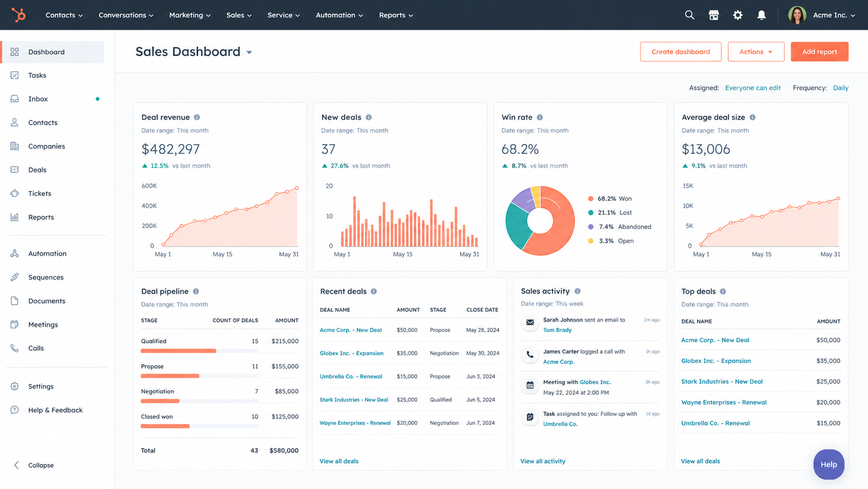Open the Automation top navigation menu
Screen dimensions: 868x489
340,15
